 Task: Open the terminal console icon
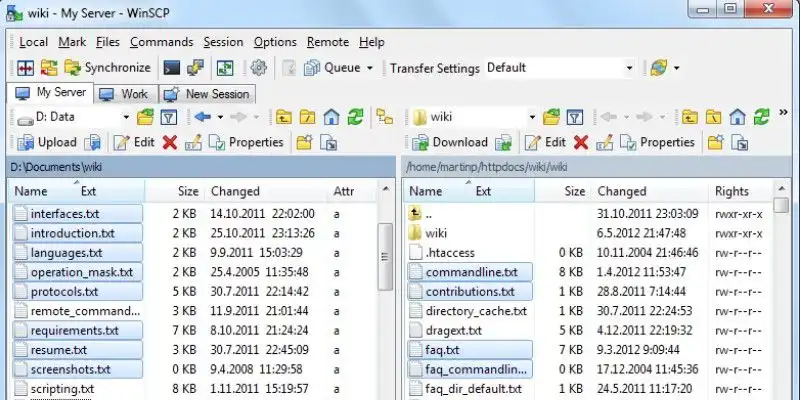[172, 68]
